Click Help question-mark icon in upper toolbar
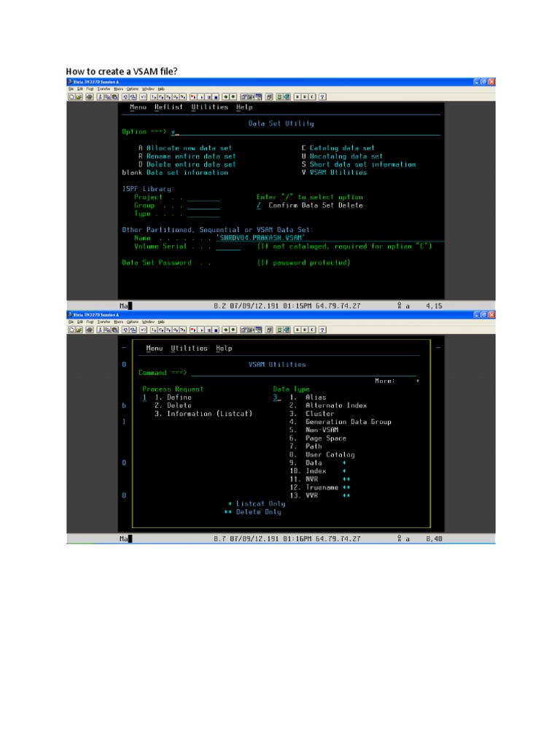Screen dimensions: 560x747 [322, 97]
